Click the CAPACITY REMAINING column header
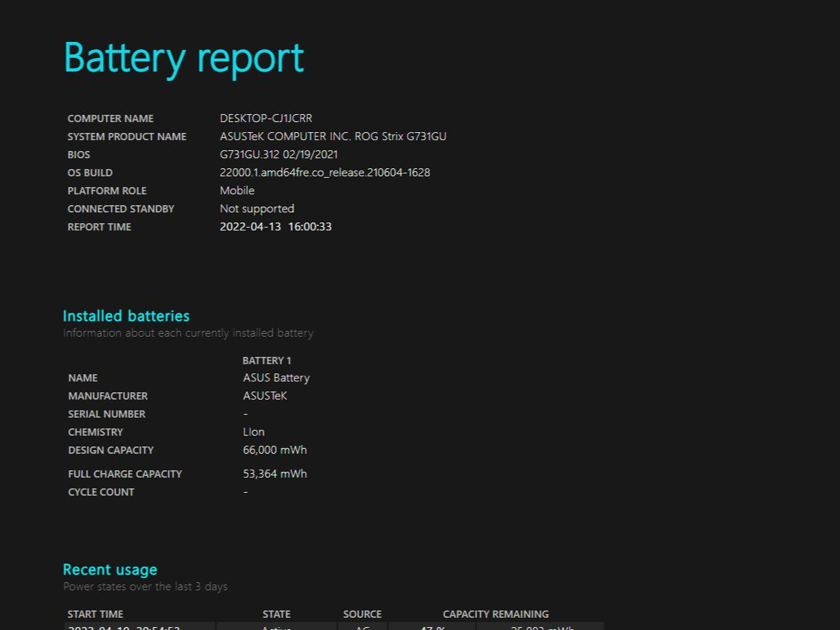Image resolution: width=840 pixels, height=630 pixels. coord(495,615)
